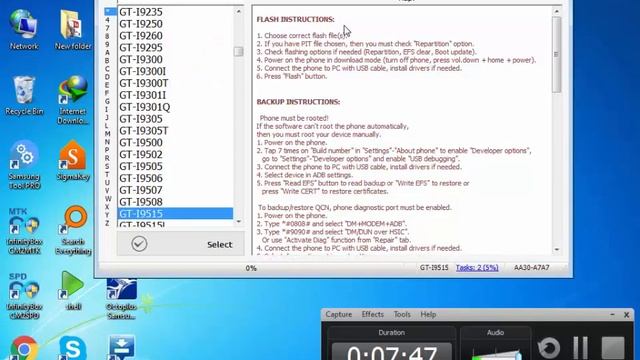Open the blue download arrow desktop icon
The width and height of the screenshot is (640, 360).
121,348
